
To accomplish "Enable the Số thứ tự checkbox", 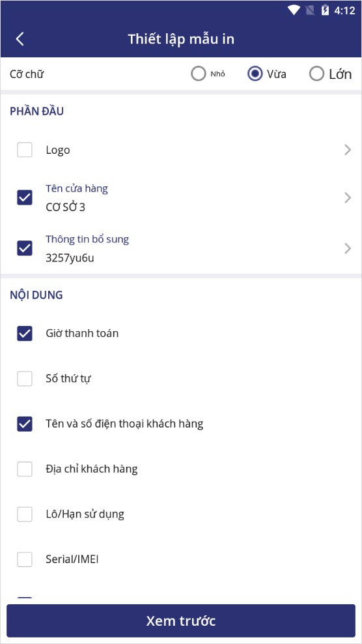I will pyautogui.click(x=25, y=378).
